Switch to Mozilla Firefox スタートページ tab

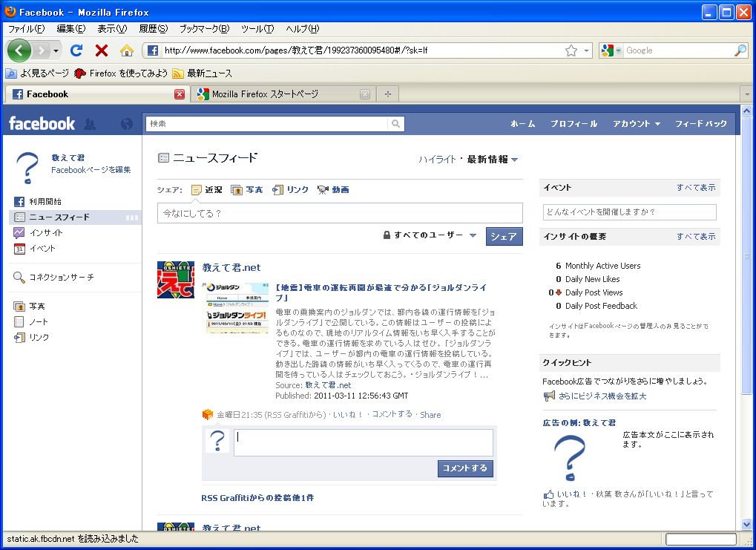pyautogui.click(x=283, y=94)
